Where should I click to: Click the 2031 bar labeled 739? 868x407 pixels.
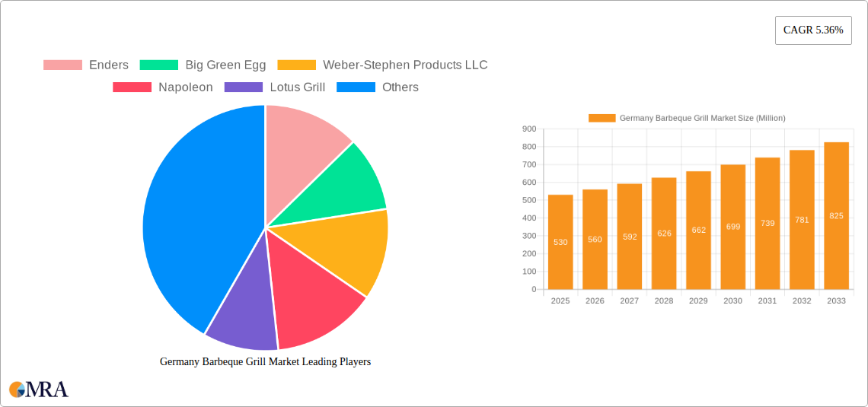(x=767, y=224)
